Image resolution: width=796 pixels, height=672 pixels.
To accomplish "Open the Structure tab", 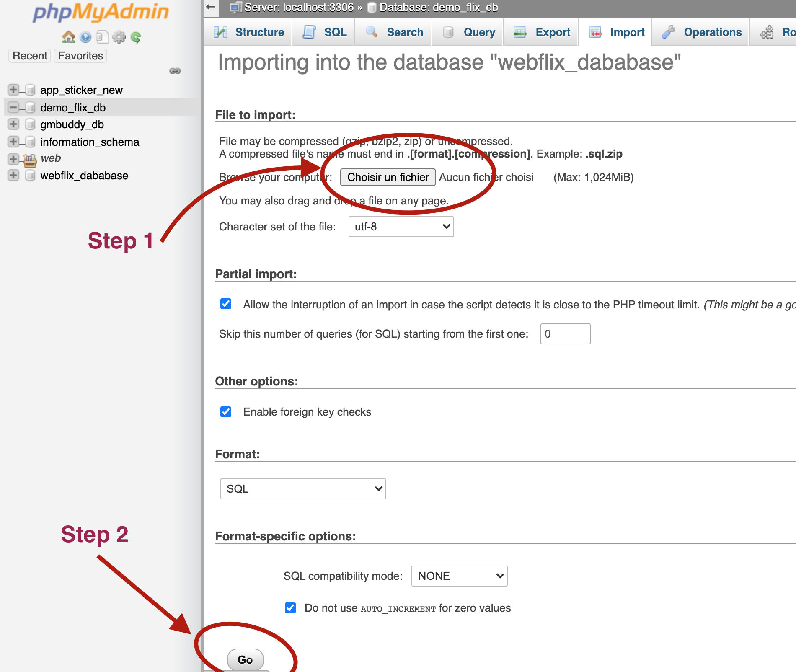I will (x=249, y=32).
